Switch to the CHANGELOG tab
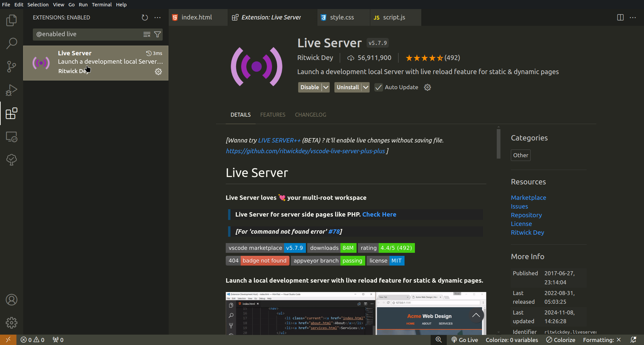 coord(310,115)
